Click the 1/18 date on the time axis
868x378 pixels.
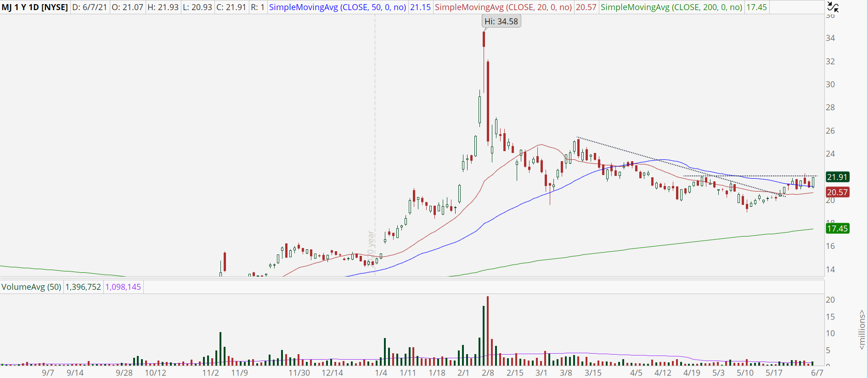(x=437, y=372)
